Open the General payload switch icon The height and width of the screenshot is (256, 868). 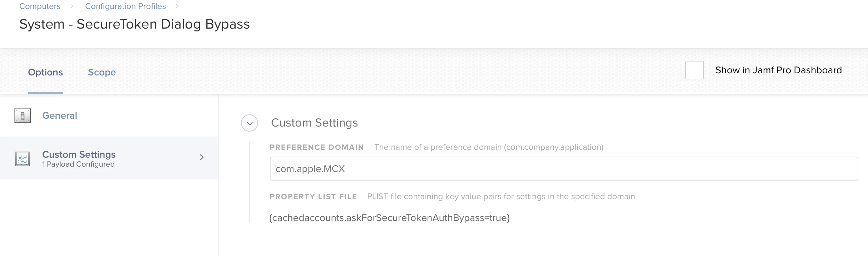click(23, 115)
